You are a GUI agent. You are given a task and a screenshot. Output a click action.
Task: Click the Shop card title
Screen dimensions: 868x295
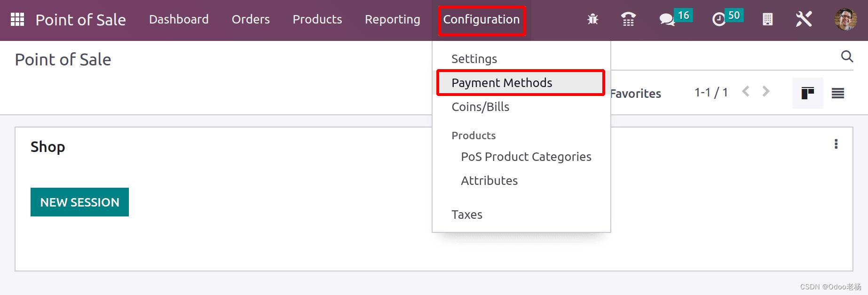click(47, 147)
